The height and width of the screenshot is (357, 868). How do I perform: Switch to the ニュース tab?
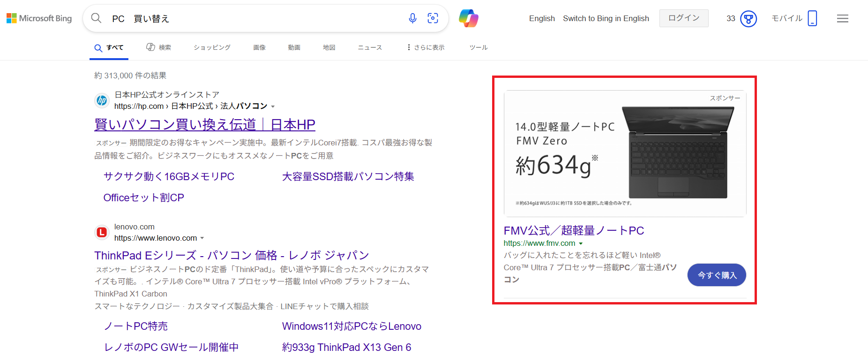click(370, 47)
